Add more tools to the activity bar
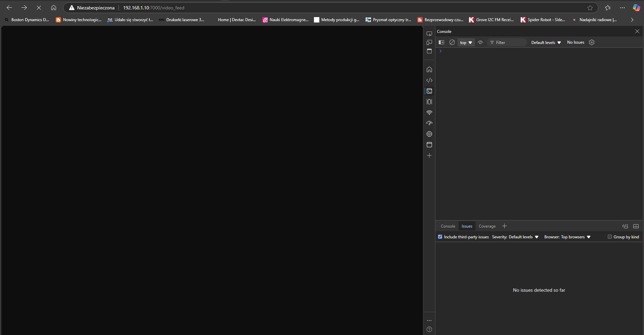This screenshot has height=335, width=644. [429, 155]
